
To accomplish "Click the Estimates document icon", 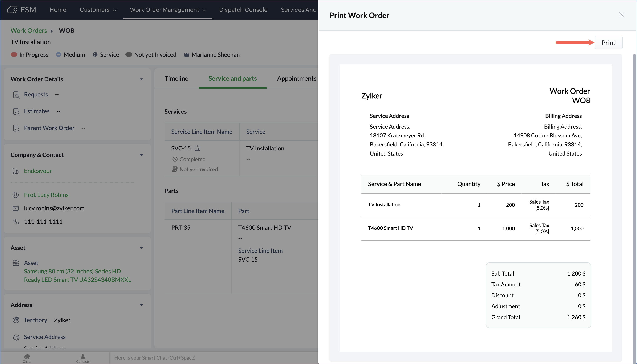I will (16, 111).
